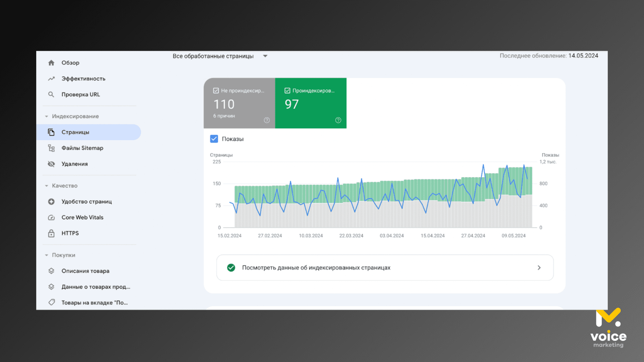Collapse the Индексирование section
644x362 pixels.
point(47,116)
